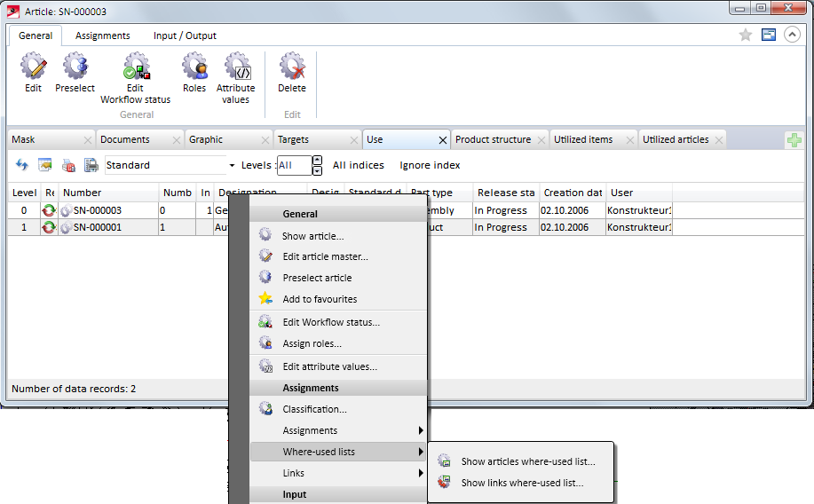Click the green plus add-tab icon
This screenshot has width=814, height=504.
[x=794, y=140]
